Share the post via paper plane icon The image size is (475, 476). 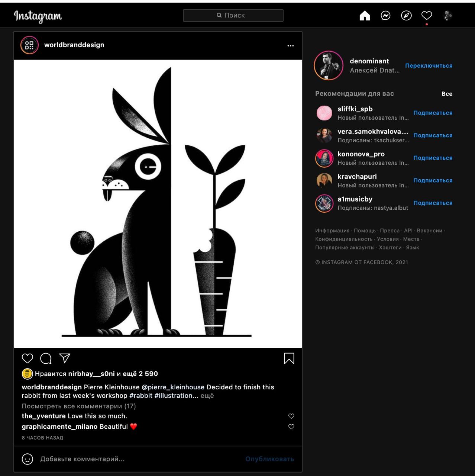(x=65, y=358)
